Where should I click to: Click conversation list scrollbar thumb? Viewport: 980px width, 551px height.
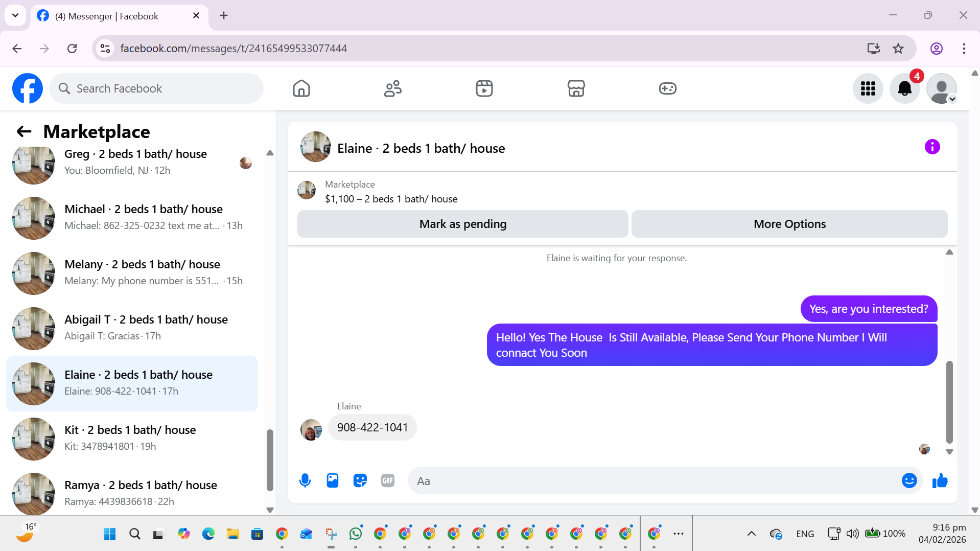[x=270, y=460]
